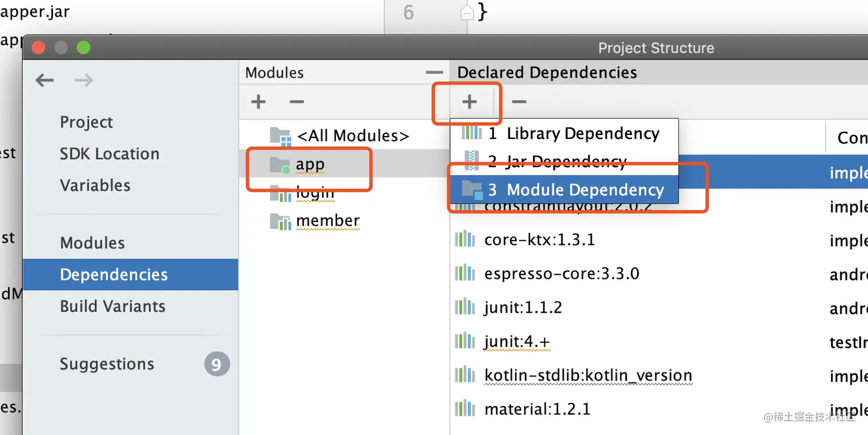Collapse the Modules panel
Viewport: 868px width, 435px height.
(x=435, y=73)
